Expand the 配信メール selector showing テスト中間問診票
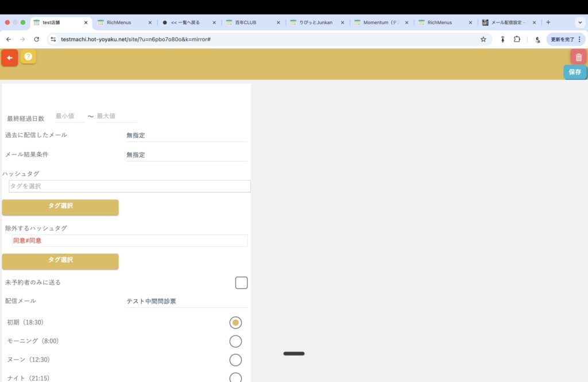 pos(187,302)
